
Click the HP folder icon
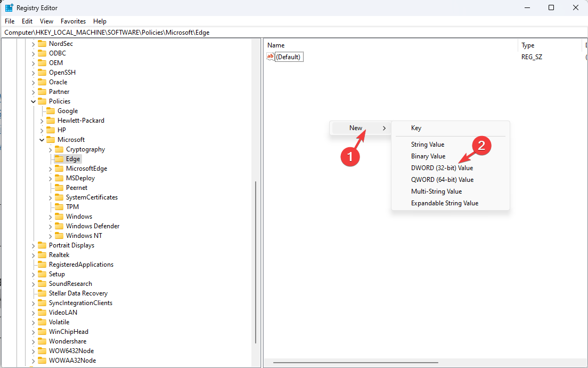[x=51, y=130]
